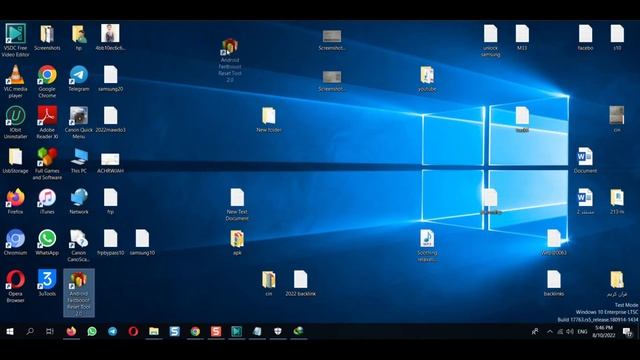Select the samsung20 file
This screenshot has width=640, height=360.
(110, 78)
